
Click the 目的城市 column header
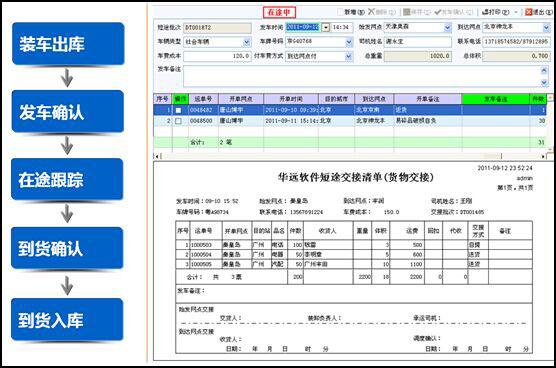click(x=337, y=99)
